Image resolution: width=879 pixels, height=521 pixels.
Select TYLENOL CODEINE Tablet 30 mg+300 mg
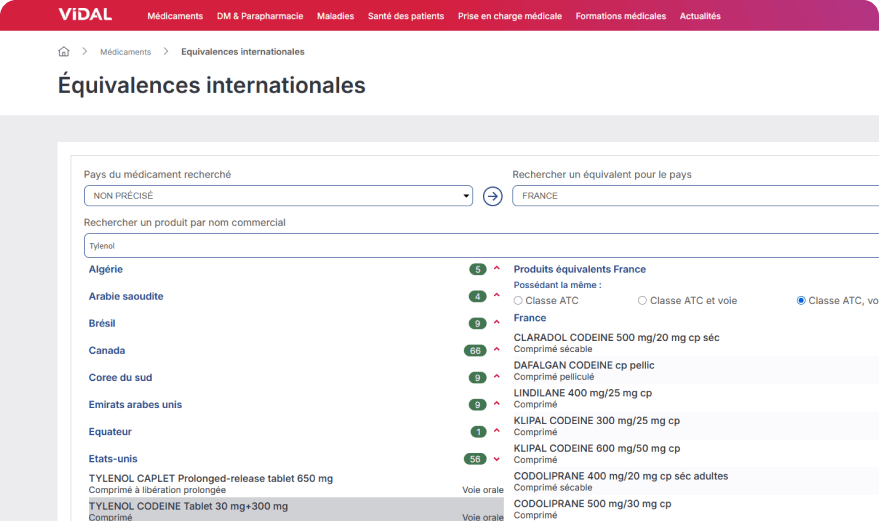click(x=296, y=510)
